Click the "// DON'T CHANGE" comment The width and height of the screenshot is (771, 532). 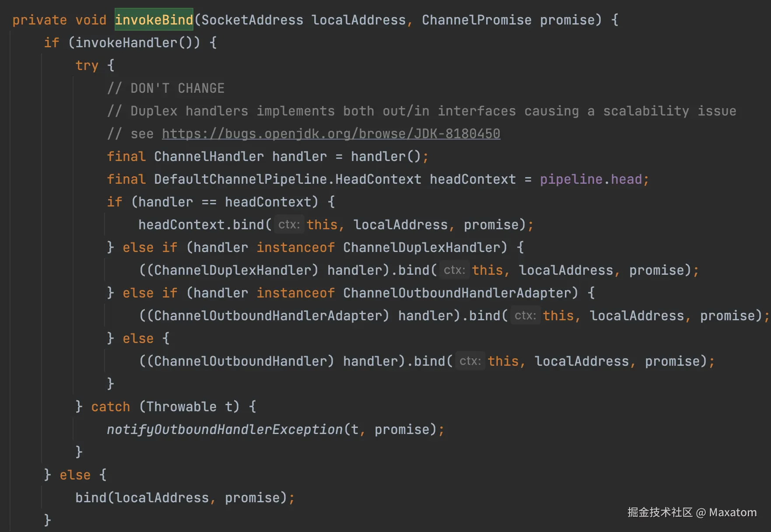(x=166, y=88)
